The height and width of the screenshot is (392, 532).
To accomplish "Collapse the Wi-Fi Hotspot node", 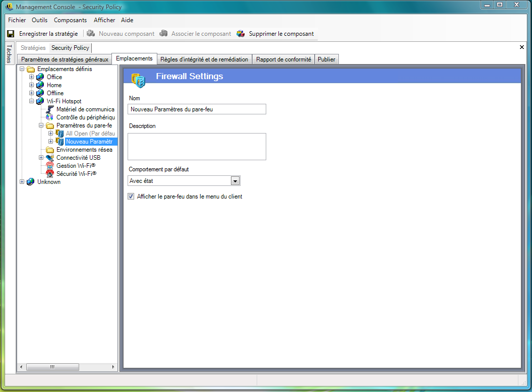I will point(32,101).
